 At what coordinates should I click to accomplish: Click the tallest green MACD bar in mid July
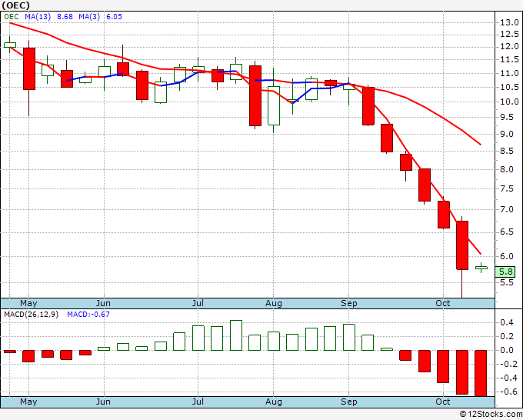pos(236,335)
